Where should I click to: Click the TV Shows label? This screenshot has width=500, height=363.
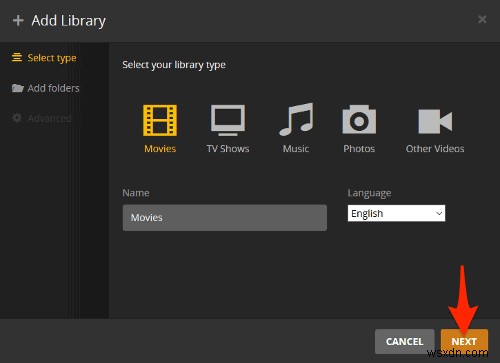click(x=228, y=149)
